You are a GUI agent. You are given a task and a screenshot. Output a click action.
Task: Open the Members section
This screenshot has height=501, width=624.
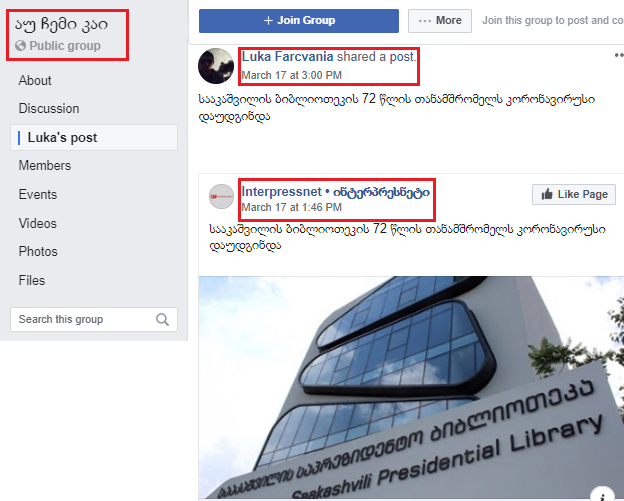point(45,166)
